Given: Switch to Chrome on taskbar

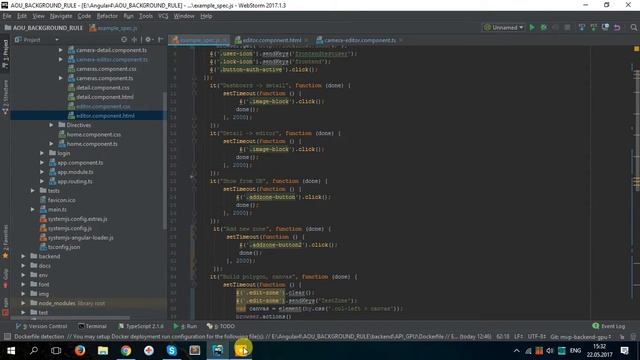Looking at the screenshot, I should [x=126, y=351].
